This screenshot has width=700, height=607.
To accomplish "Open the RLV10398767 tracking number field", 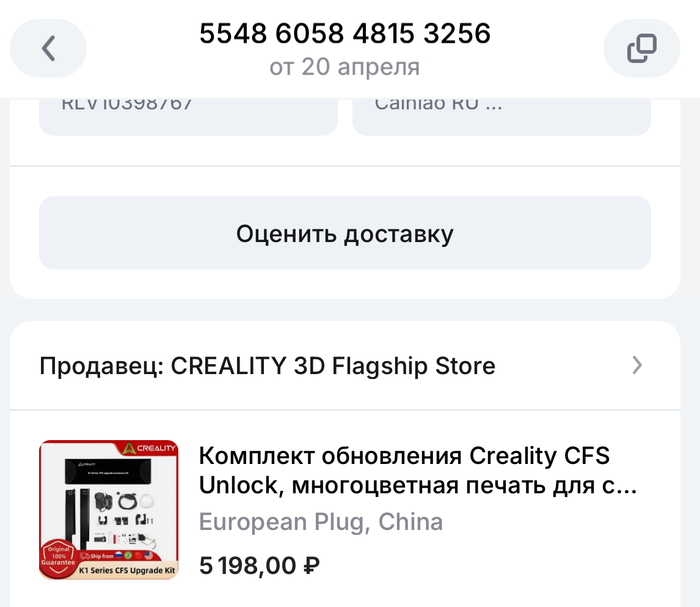I will coord(188,115).
